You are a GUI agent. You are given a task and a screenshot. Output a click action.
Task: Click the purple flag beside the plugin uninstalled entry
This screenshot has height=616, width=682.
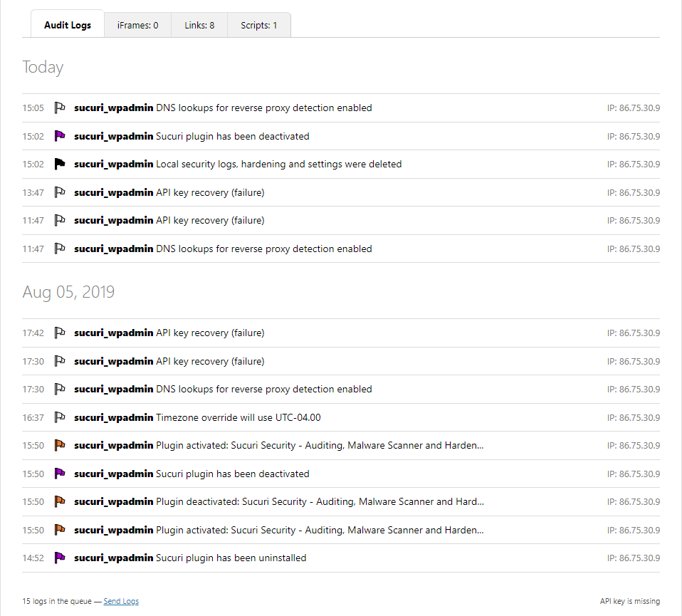point(60,558)
